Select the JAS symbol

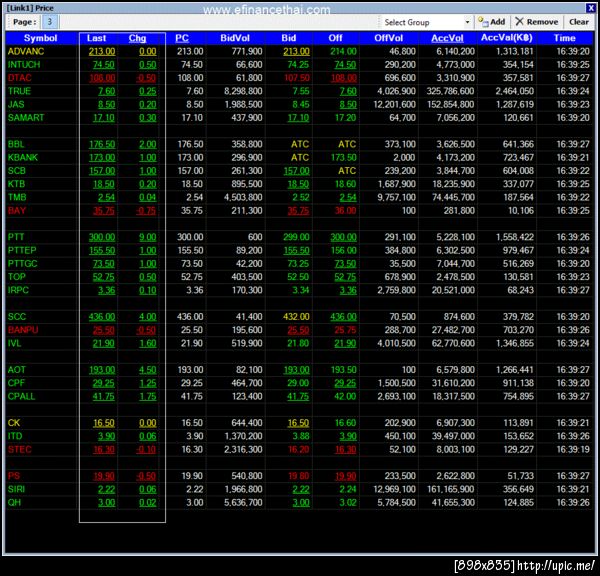(16, 104)
